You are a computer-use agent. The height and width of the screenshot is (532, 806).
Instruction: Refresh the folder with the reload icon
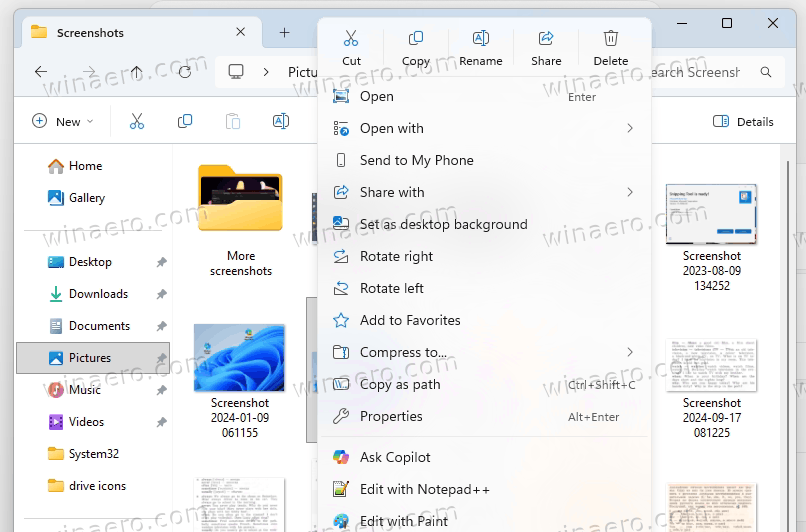tap(185, 72)
